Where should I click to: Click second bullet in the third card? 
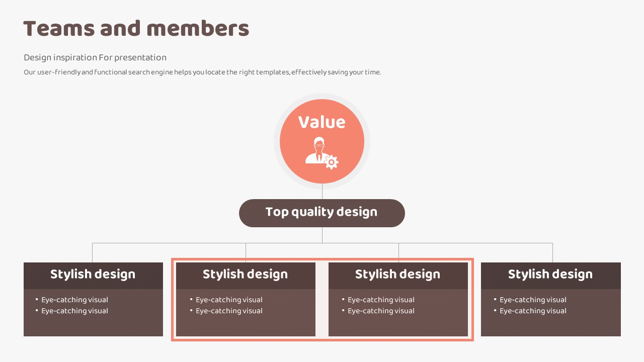point(381,311)
